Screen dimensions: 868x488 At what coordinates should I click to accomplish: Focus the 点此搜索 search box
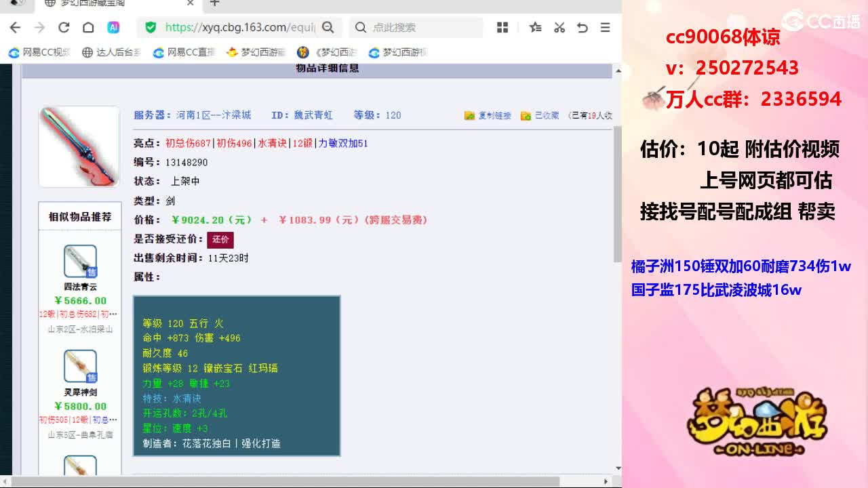pos(416,28)
